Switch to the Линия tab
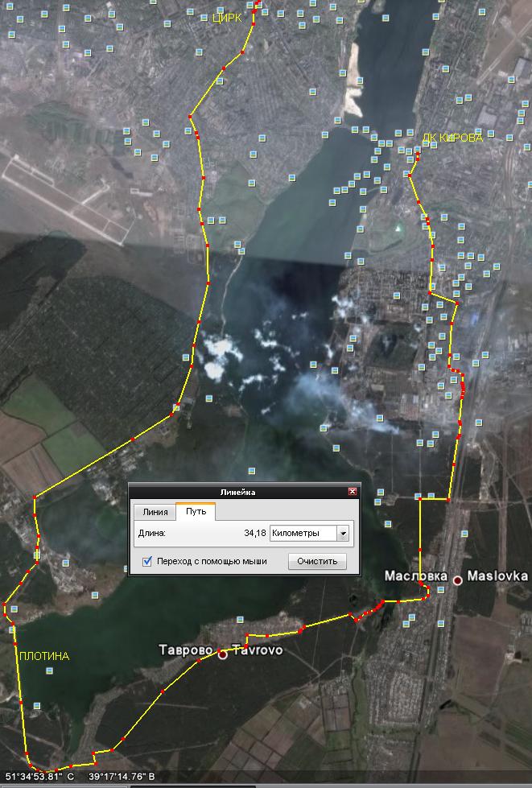Image resolution: width=532 pixels, height=788 pixels. click(155, 512)
